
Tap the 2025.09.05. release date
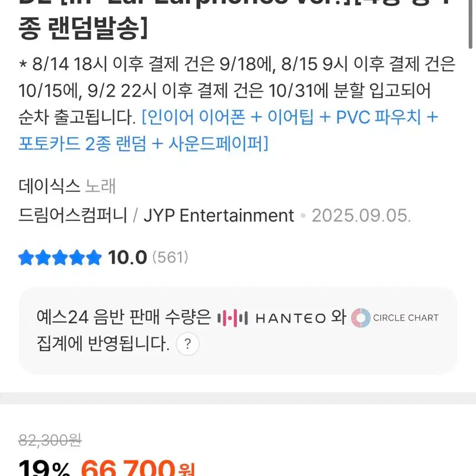361,216
